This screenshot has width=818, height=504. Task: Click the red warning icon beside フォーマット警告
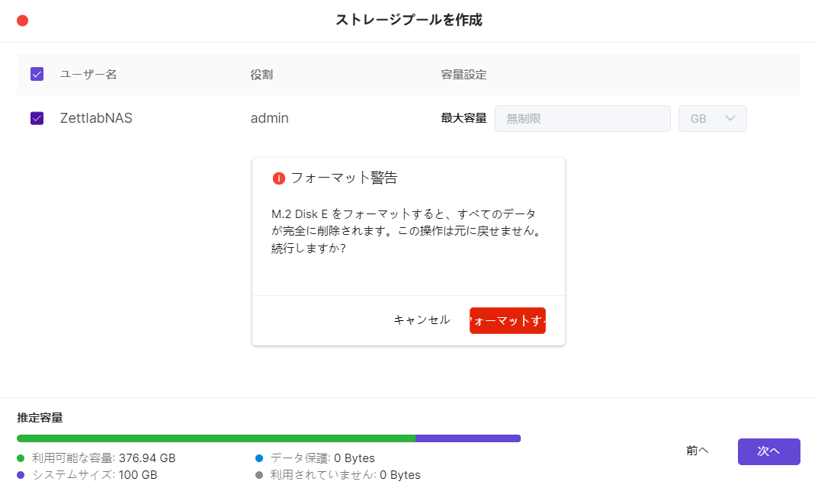(278, 178)
